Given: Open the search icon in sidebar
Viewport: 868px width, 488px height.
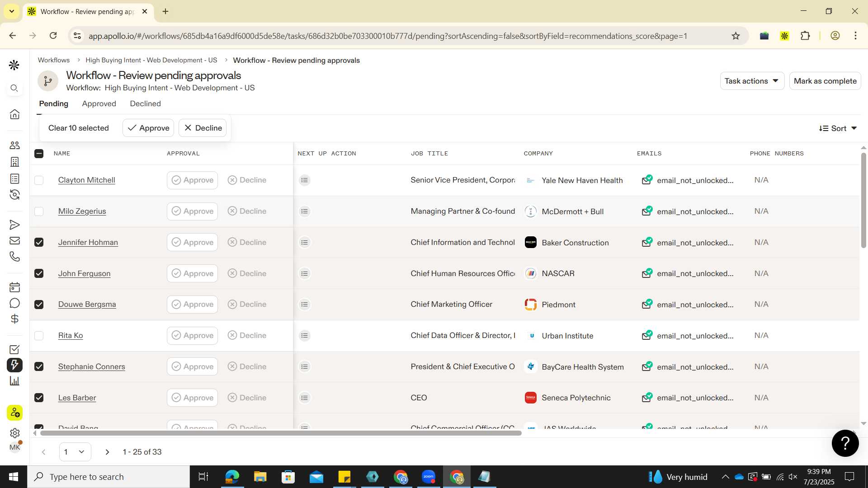Looking at the screenshot, I should coord(14,88).
